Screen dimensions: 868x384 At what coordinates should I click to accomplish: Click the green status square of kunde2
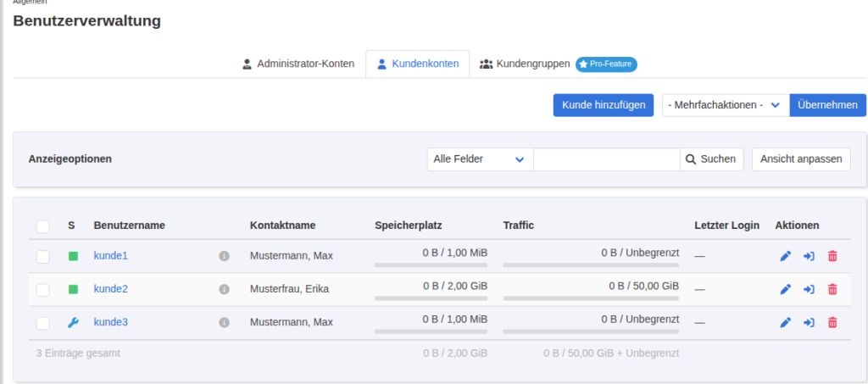coord(73,289)
